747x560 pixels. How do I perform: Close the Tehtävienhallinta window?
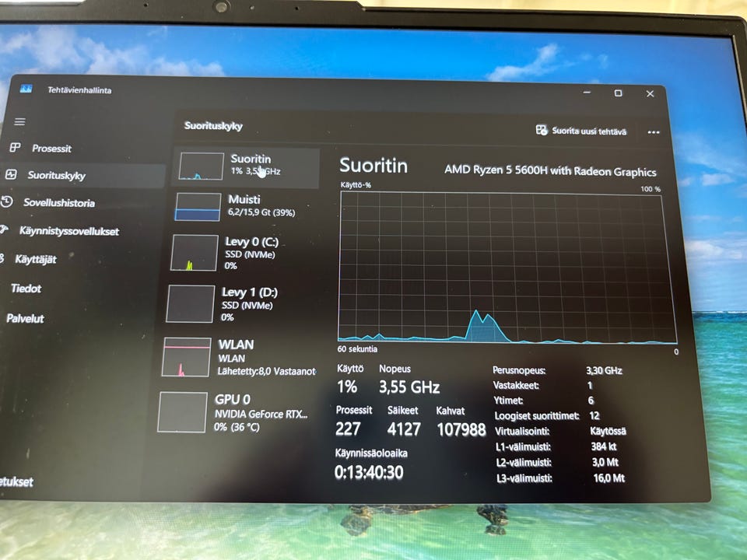(650, 94)
